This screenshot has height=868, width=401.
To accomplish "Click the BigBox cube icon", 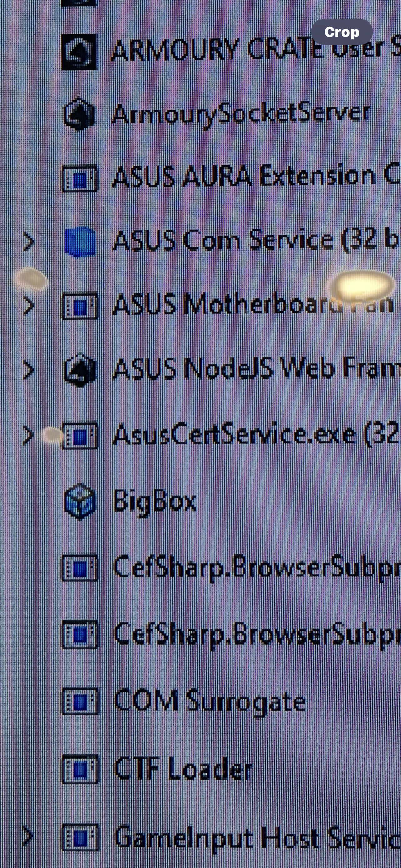I will pyautogui.click(x=80, y=501).
